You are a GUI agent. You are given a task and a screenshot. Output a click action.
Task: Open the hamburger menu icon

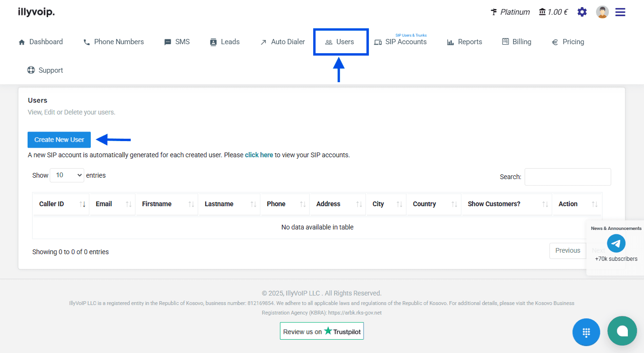tap(620, 12)
